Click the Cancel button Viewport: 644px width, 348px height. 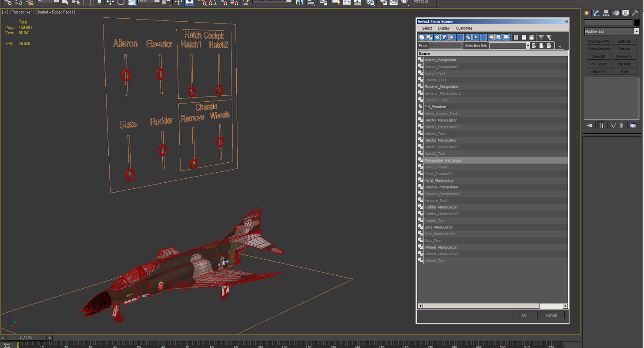coord(551,315)
